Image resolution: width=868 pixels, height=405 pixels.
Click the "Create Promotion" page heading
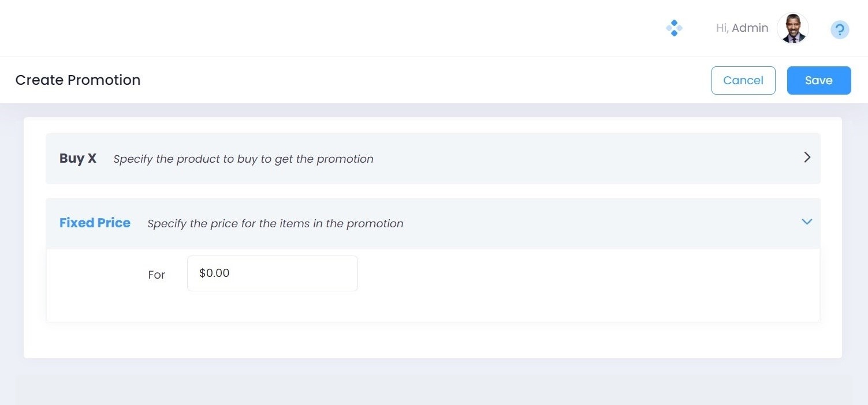(x=78, y=80)
